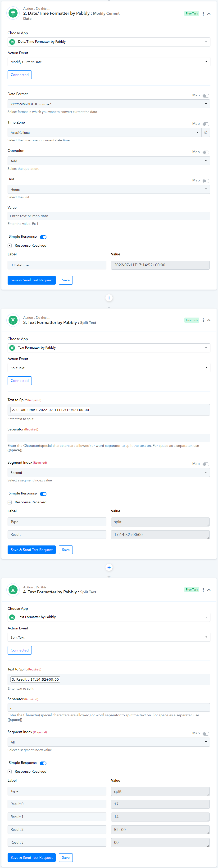
Task: Add a step between steps 3 and 4
Action: click(x=109, y=568)
